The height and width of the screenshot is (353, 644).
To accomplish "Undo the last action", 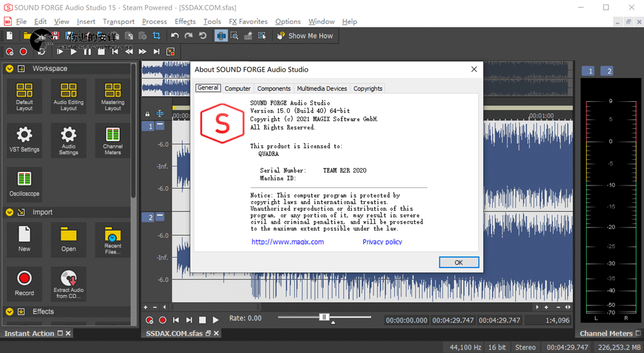I will point(175,36).
